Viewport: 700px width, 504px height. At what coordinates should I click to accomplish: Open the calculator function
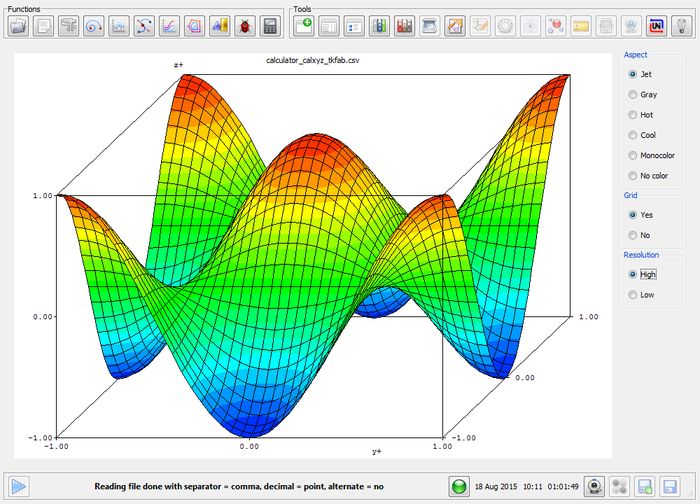coord(270,26)
